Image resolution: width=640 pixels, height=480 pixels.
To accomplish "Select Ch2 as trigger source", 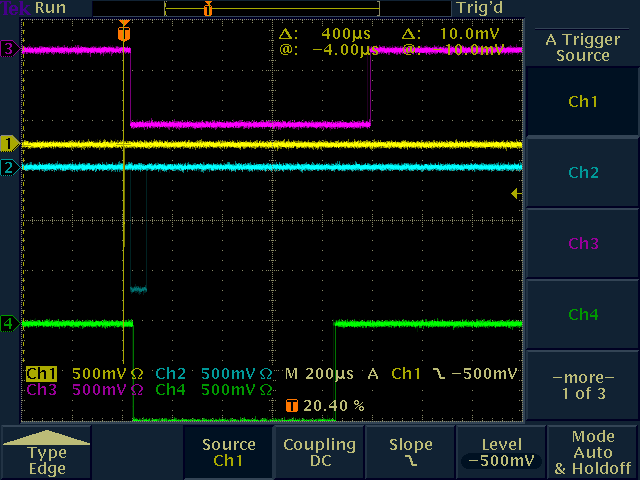I will [x=582, y=172].
